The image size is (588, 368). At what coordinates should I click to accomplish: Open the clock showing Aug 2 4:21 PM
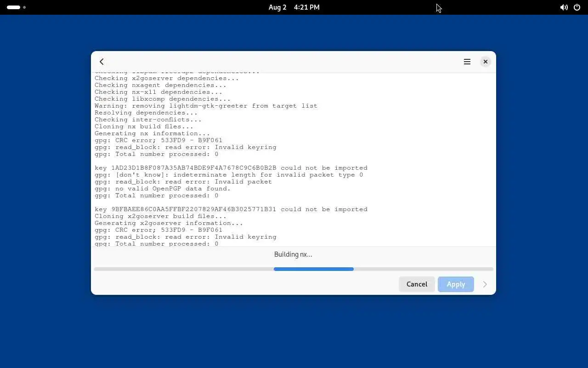pyautogui.click(x=294, y=7)
